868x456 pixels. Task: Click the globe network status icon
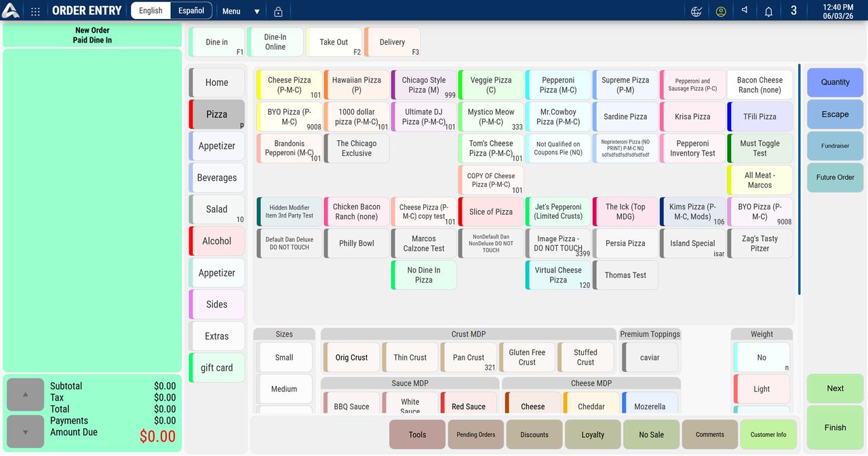696,12
